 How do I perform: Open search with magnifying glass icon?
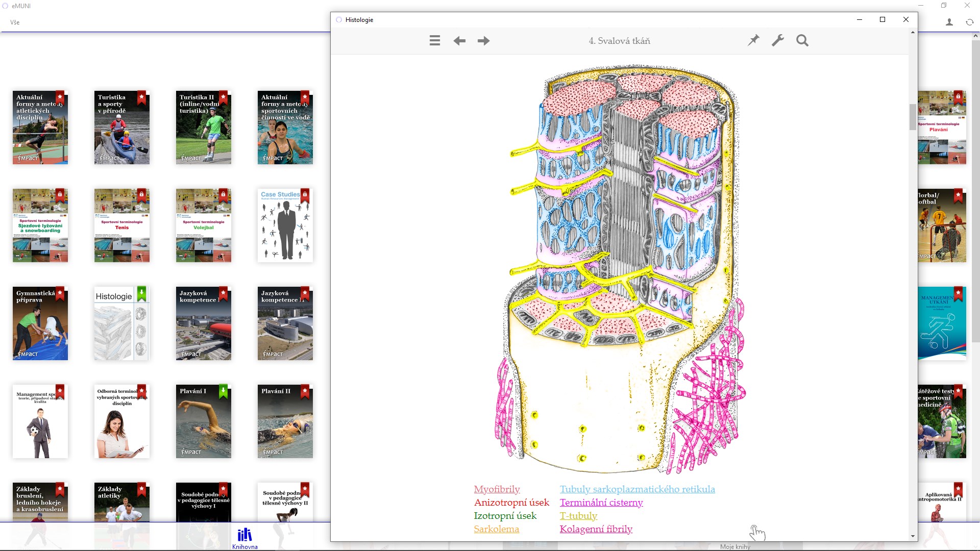click(802, 40)
